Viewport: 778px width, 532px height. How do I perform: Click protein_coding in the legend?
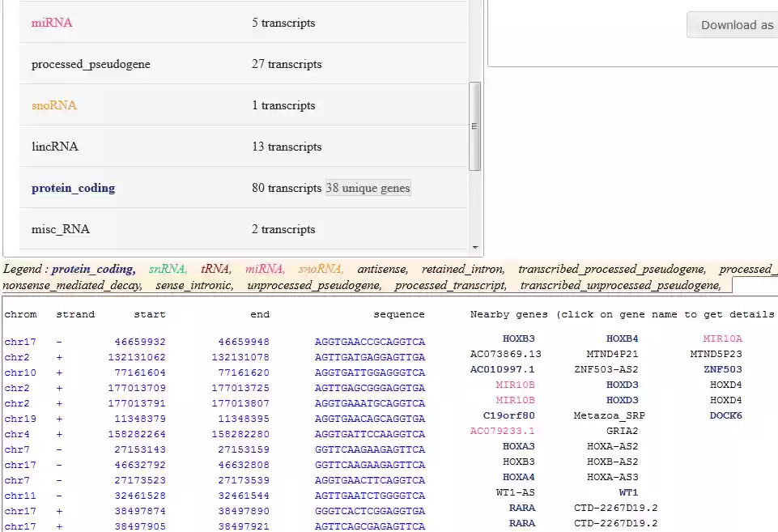point(93,269)
